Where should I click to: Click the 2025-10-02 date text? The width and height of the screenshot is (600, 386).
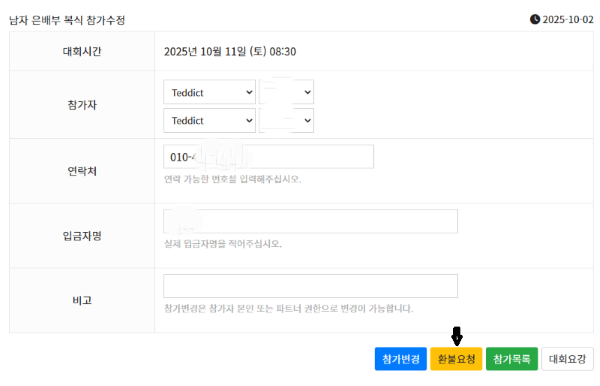pos(568,20)
